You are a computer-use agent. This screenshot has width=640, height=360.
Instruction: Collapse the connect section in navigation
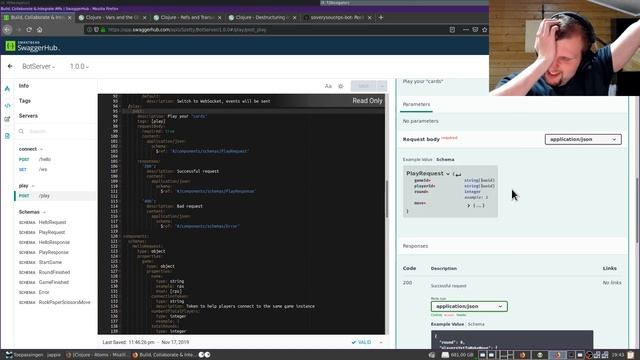[x=41, y=149]
